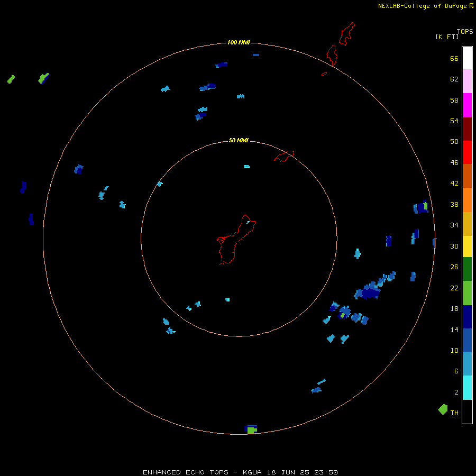
Task: Click the legend value 22
Action: (454, 288)
